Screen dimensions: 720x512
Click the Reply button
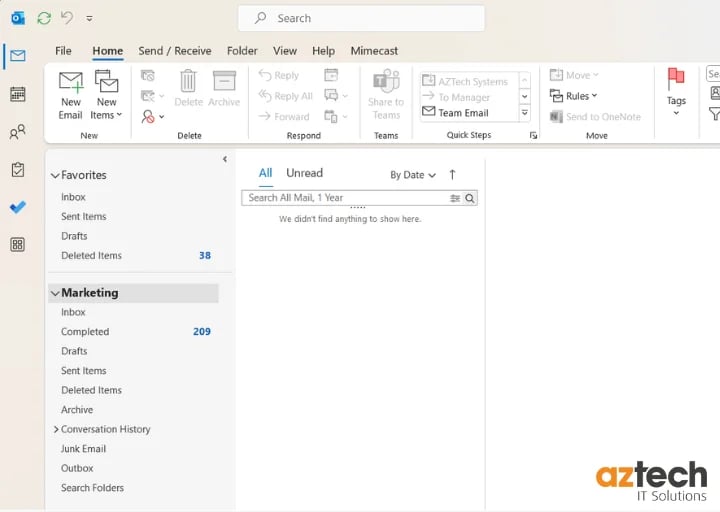(279, 75)
